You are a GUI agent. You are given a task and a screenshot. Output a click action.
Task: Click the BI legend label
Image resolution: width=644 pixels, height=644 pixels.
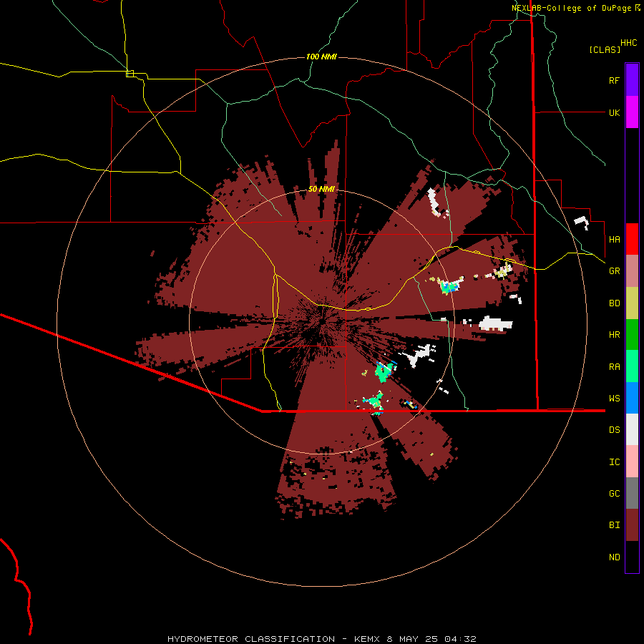[x=614, y=525]
